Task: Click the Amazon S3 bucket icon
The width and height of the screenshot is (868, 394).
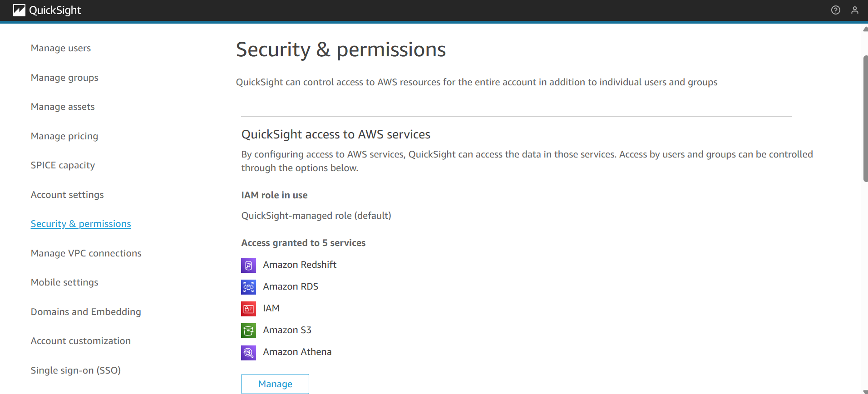Action: [x=248, y=330]
